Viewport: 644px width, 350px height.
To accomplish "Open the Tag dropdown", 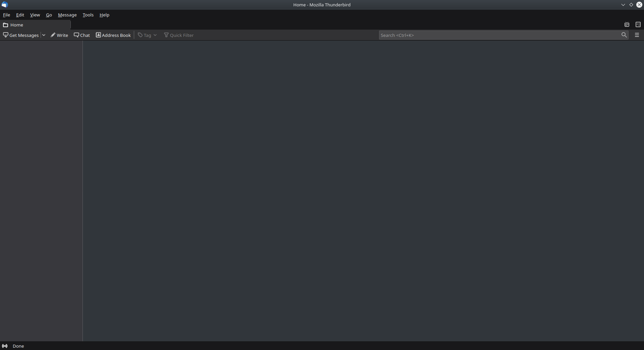I will point(147,35).
